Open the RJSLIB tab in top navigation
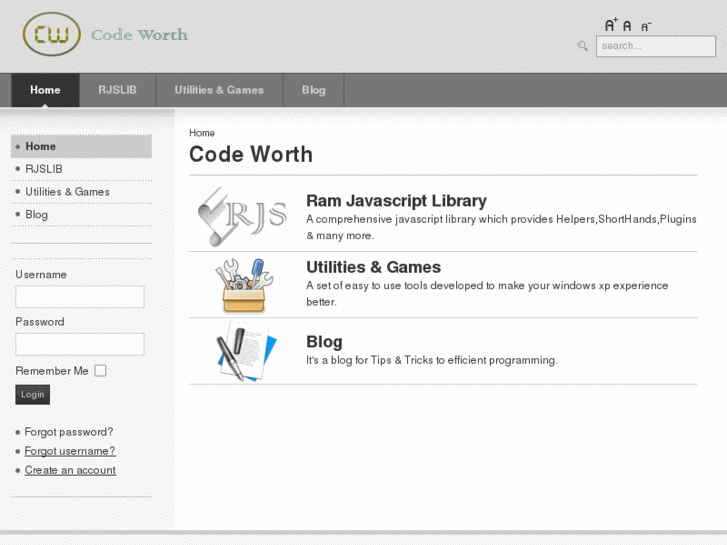Viewport: 727px width, 545px height. coord(117,90)
